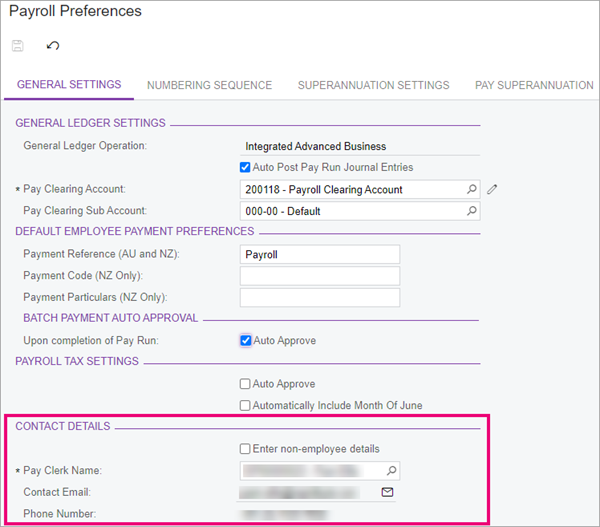The image size is (600, 527).
Task: Click Payment Code (NZ Only) field
Action: [x=320, y=276]
